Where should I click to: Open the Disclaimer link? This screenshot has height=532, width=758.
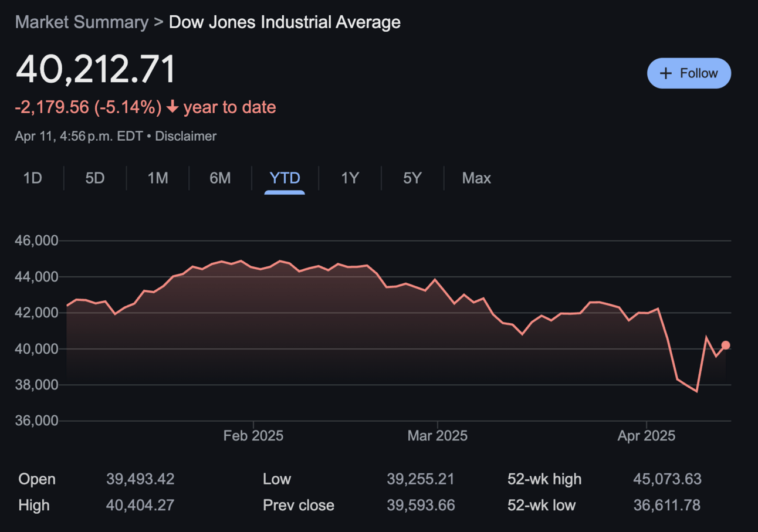[x=185, y=136]
